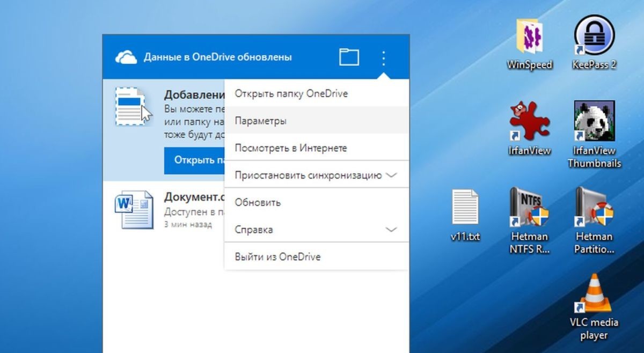Viewport: 644px width, 353px height.
Task: Click the 'Документ' file name text
Action: (194, 196)
